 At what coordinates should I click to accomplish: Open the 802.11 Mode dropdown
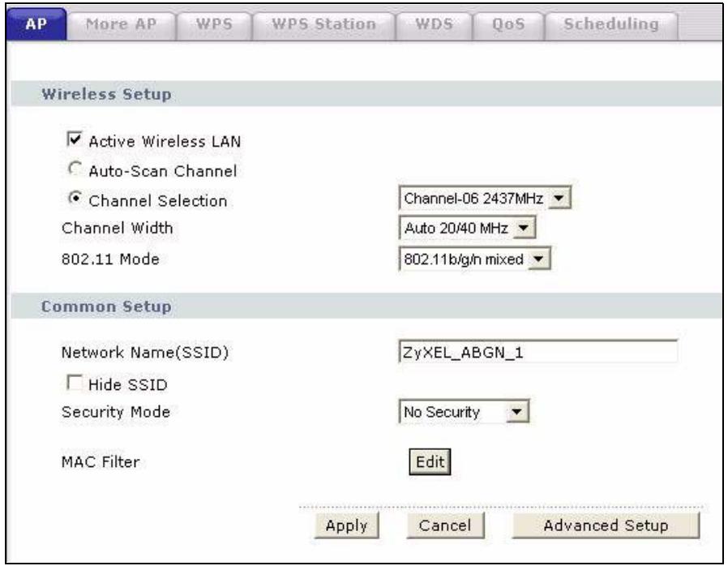click(x=474, y=259)
